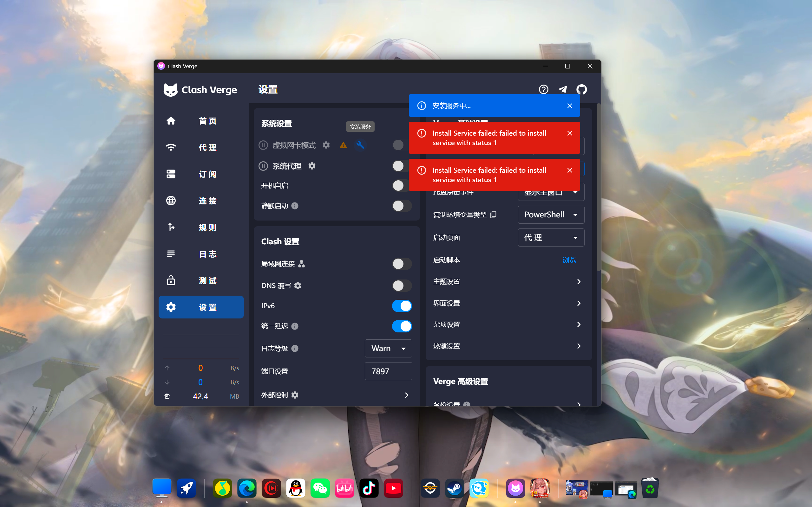812x507 pixels.
Task: Open the help question-mark icon
Action: point(544,90)
